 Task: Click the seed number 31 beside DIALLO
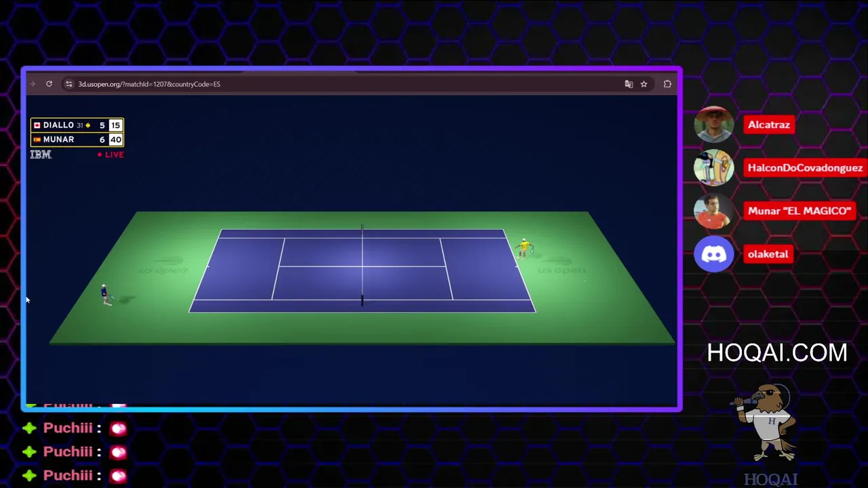pos(79,125)
